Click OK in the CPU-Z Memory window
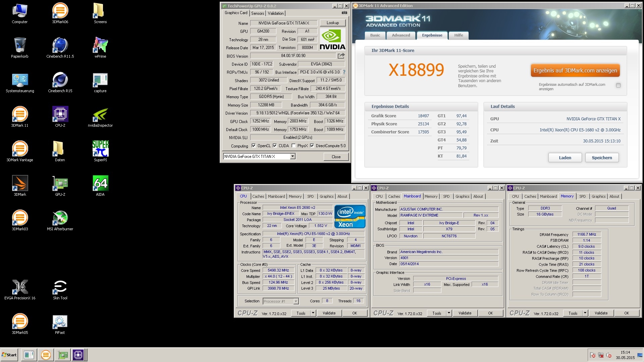The height and width of the screenshot is (362, 644). point(627,313)
